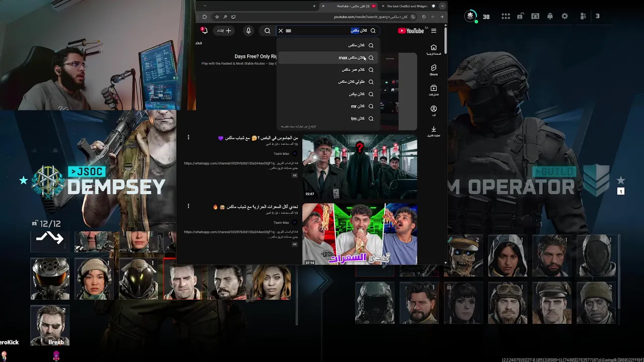The height and width of the screenshot is (362, 644).
Task: Switch to The best ChatBot and Widgets tab
Action: pyautogui.click(x=408, y=6)
